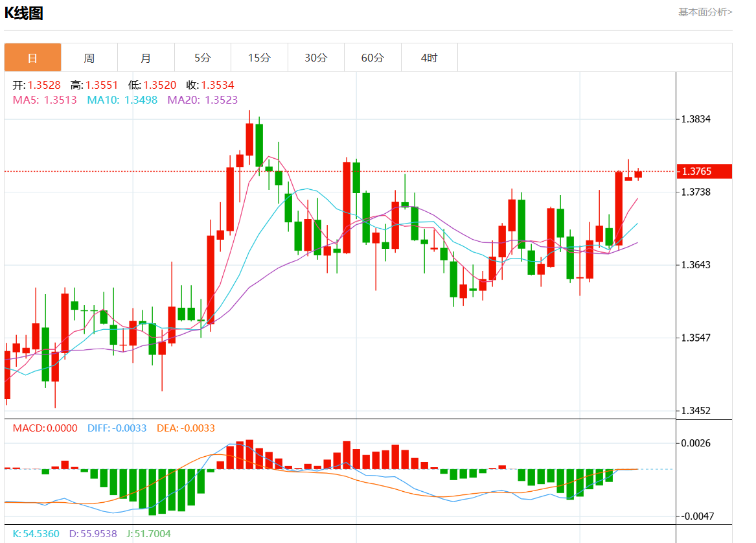Switch to the 月 monthly tab

click(146, 58)
